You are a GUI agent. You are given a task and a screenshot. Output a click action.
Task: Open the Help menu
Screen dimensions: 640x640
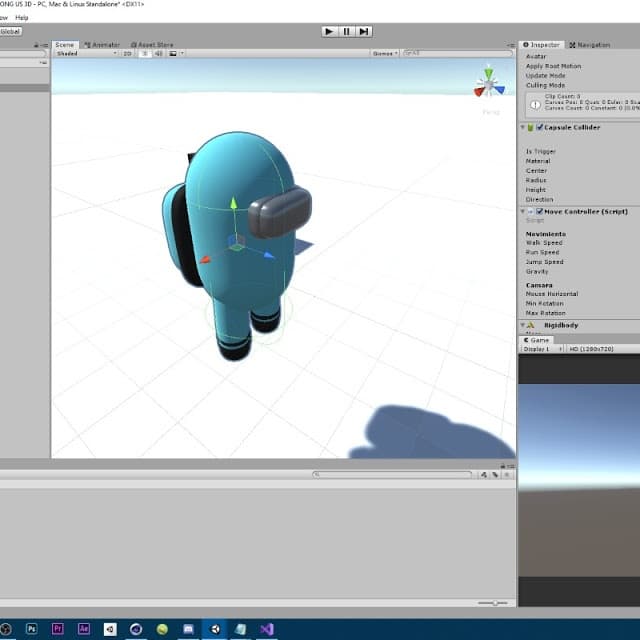(22, 18)
